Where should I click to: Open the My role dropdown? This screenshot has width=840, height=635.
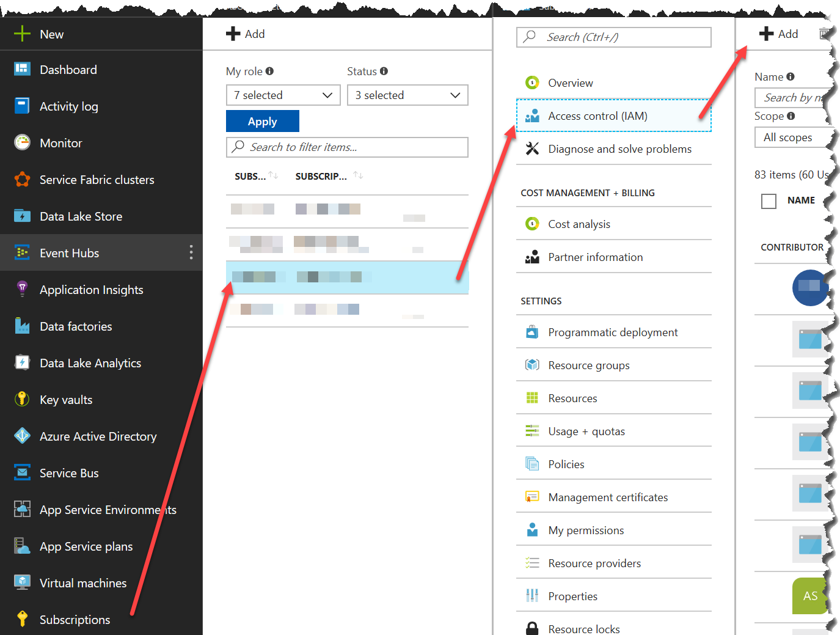(x=283, y=95)
